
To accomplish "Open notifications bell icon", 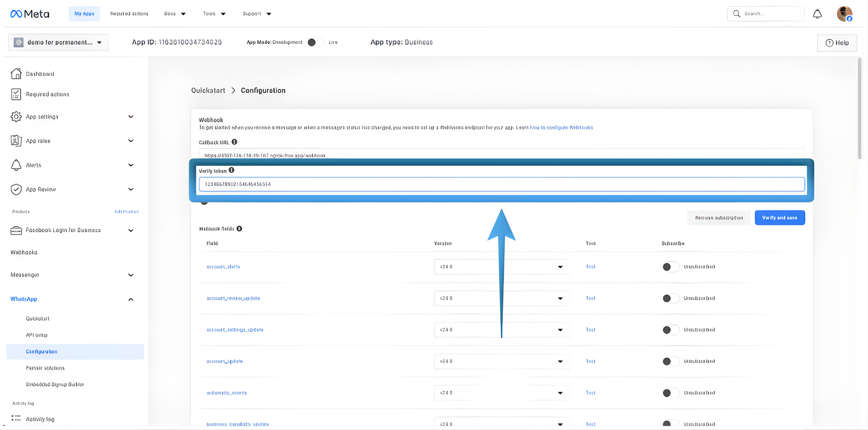I will [x=817, y=14].
